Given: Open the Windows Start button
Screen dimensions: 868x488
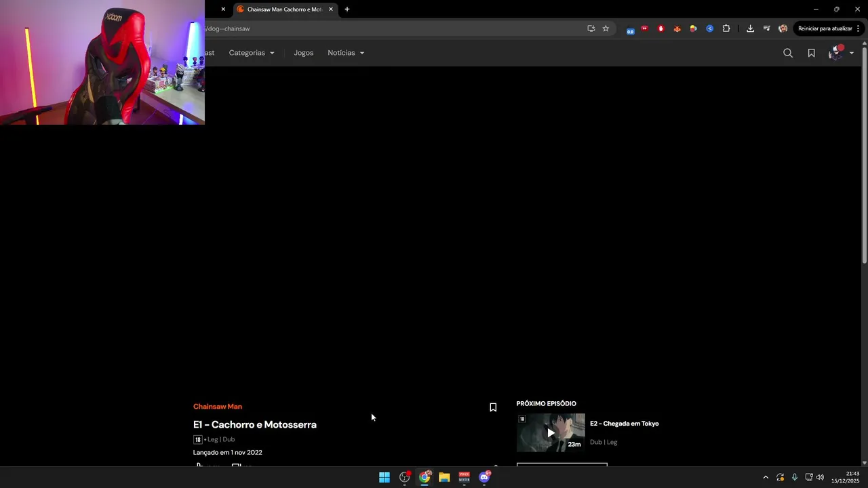Looking at the screenshot, I should click(x=384, y=477).
